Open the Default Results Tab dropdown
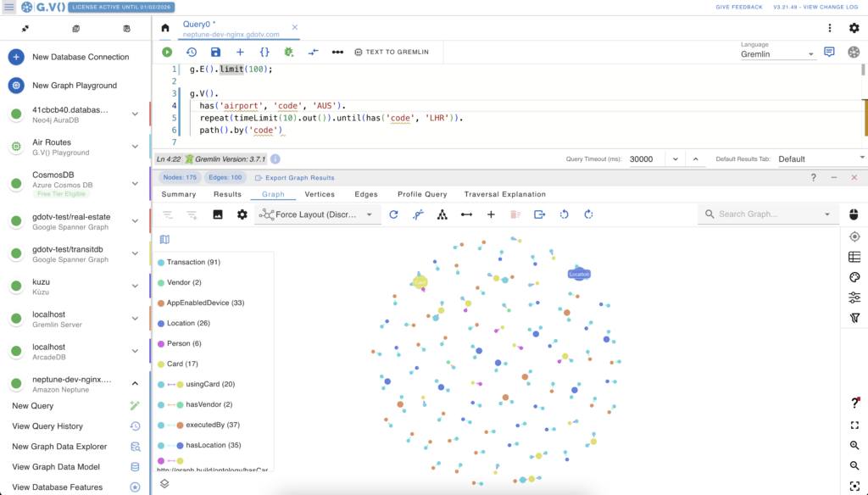The image size is (868, 495). (821, 159)
